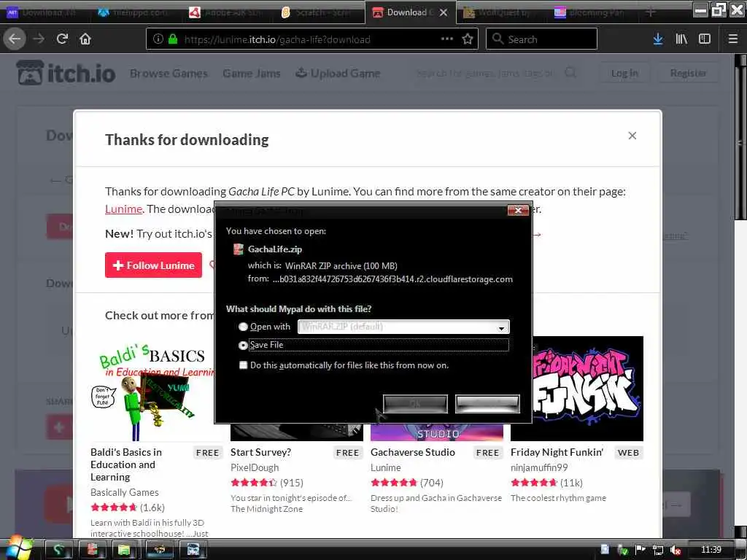Close the file open dialog
747x560 pixels.
[x=519, y=210]
